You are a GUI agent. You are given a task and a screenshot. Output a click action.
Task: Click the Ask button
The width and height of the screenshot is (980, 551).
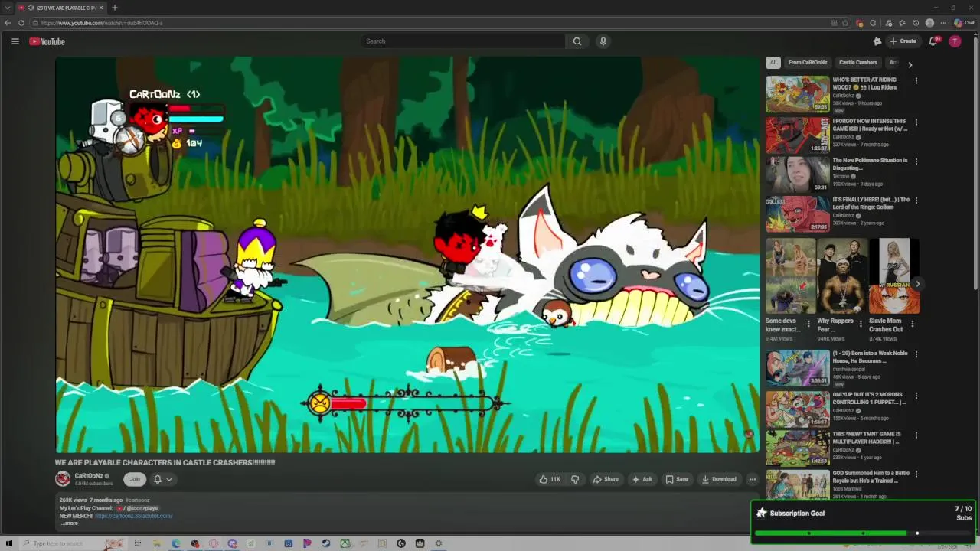642,479
